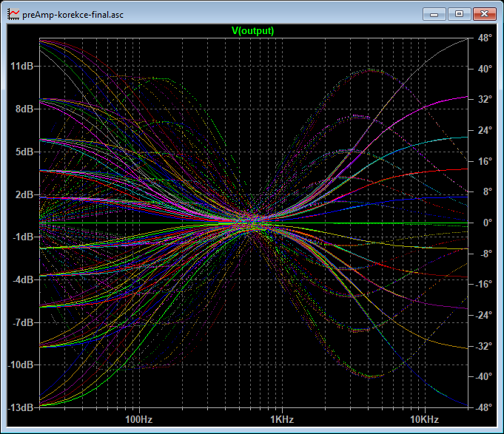Click the 16° phase axis label
This screenshot has height=434, width=504.
(485, 161)
